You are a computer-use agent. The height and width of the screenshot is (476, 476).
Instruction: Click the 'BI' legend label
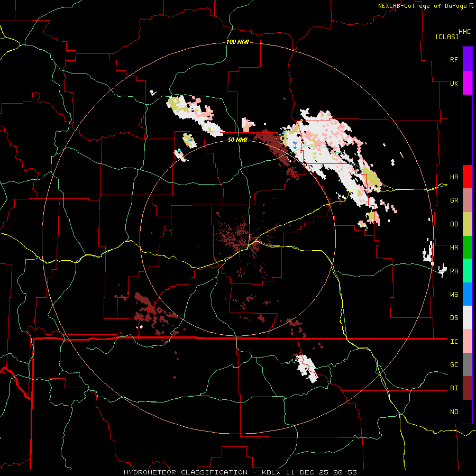point(454,388)
